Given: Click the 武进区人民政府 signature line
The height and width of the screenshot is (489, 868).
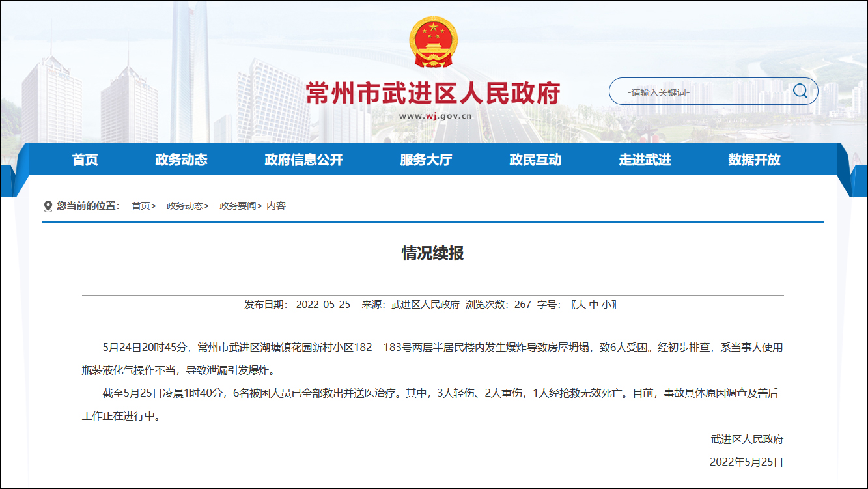Looking at the screenshot, I should (x=747, y=440).
